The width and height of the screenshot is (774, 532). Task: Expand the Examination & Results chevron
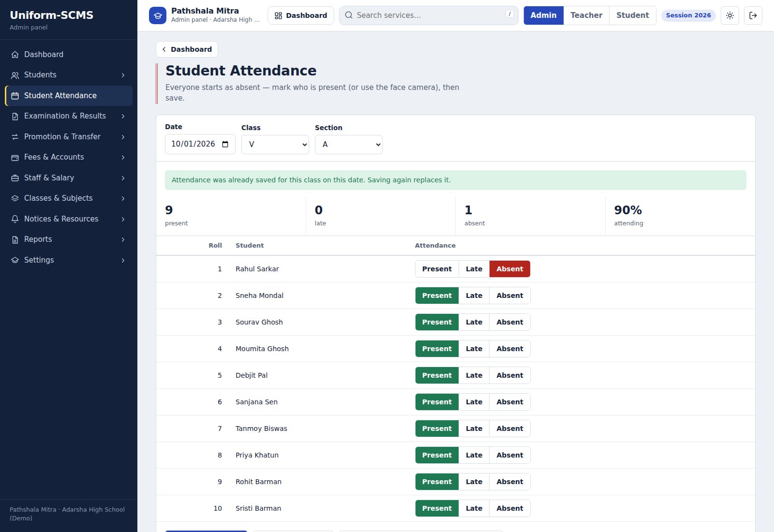pyautogui.click(x=123, y=116)
